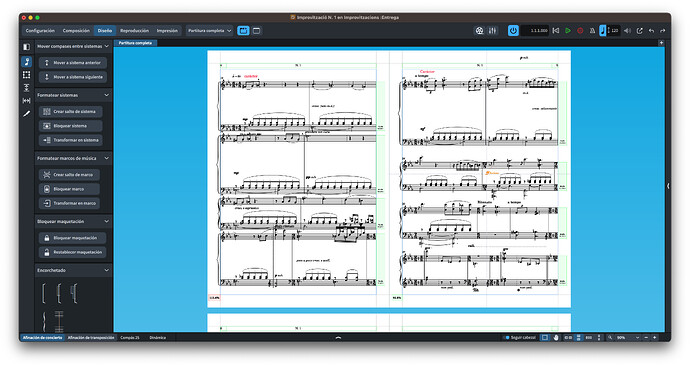The image size is (690, 367).
Task: Open the video window via film-reel icon
Action: pyautogui.click(x=479, y=30)
